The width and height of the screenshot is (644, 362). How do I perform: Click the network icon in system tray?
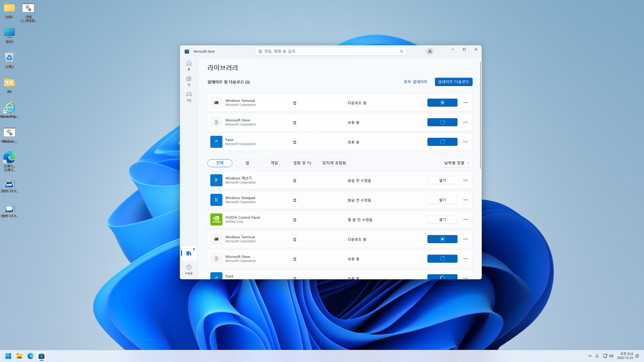click(x=605, y=356)
